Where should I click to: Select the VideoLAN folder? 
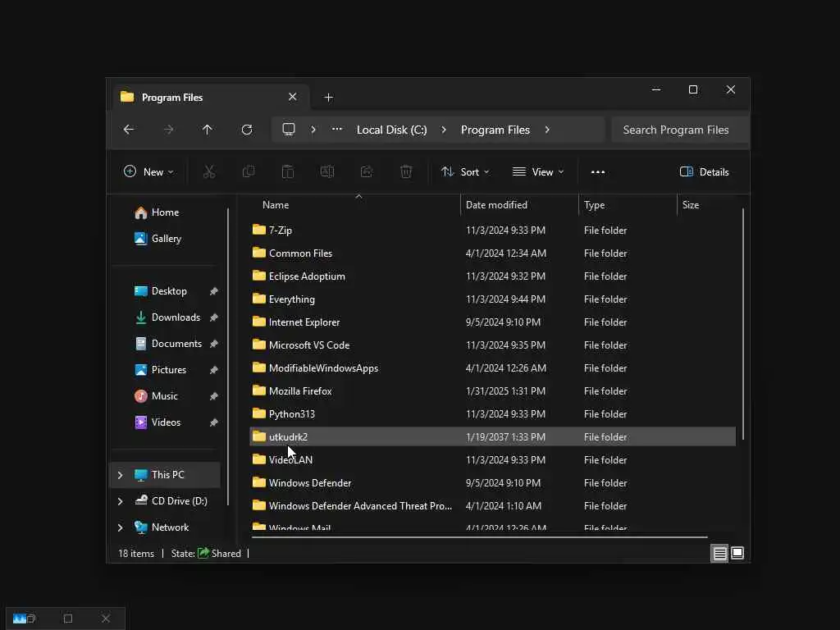point(492,459)
